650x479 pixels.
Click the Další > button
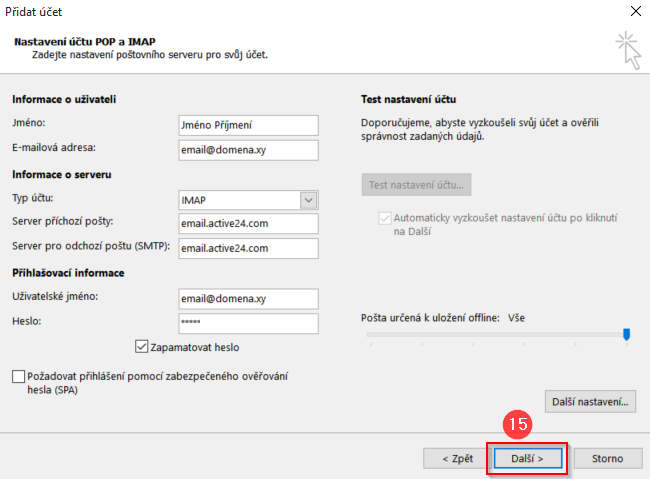click(527, 459)
